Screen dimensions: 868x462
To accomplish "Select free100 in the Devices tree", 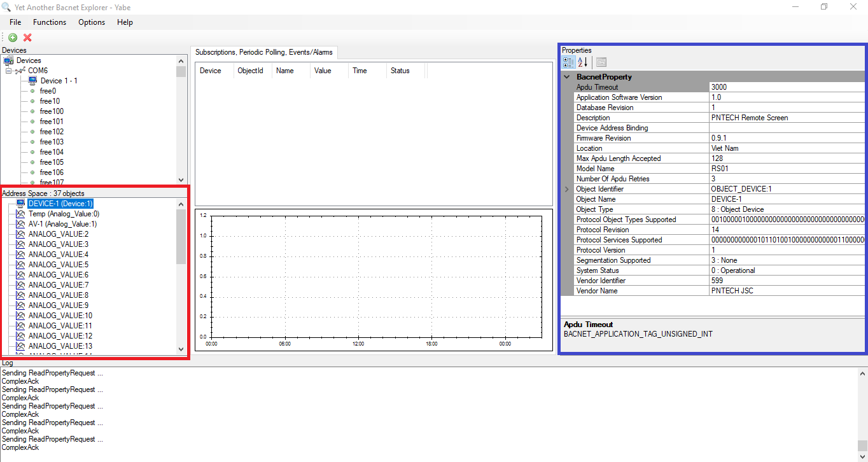I will point(52,111).
